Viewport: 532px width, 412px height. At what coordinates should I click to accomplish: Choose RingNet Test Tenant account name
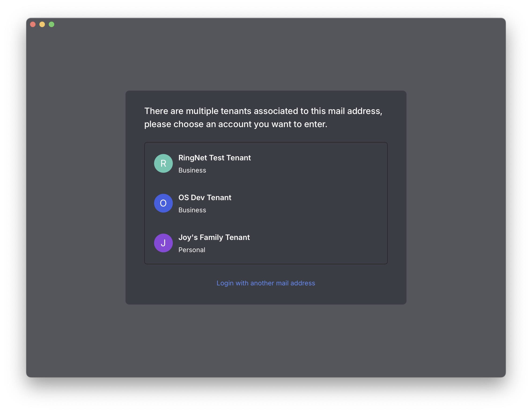pos(214,158)
